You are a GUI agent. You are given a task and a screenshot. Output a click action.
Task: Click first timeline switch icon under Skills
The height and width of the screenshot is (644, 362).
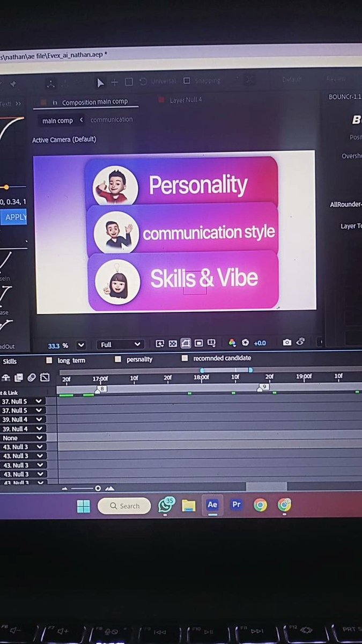click(6, 378)
